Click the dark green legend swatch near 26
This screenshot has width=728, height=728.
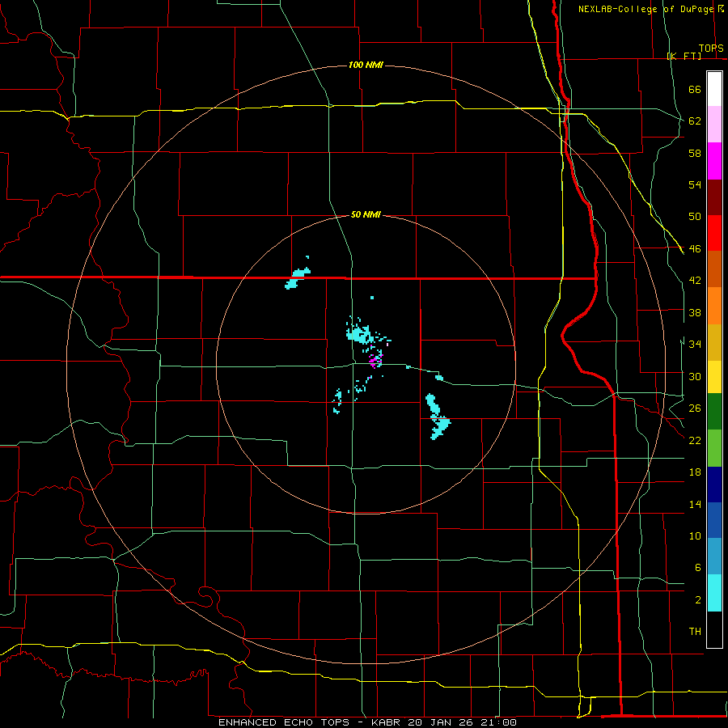(714, 411)
